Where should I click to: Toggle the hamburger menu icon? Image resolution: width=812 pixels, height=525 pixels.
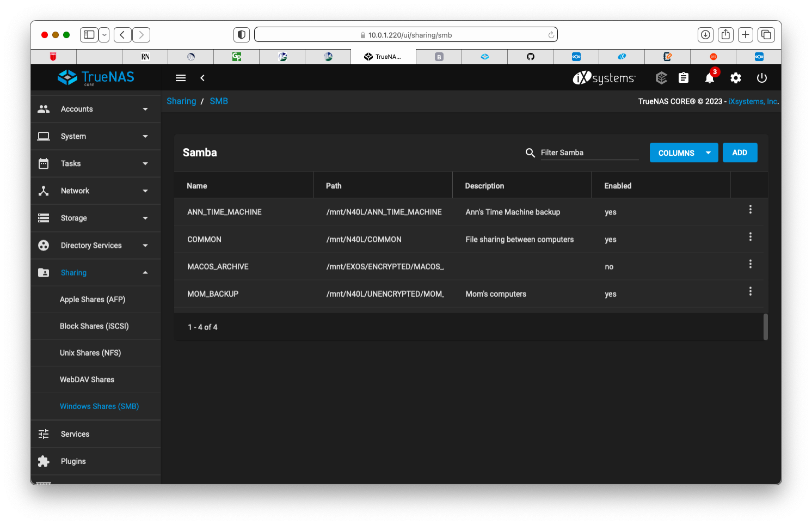181,78
